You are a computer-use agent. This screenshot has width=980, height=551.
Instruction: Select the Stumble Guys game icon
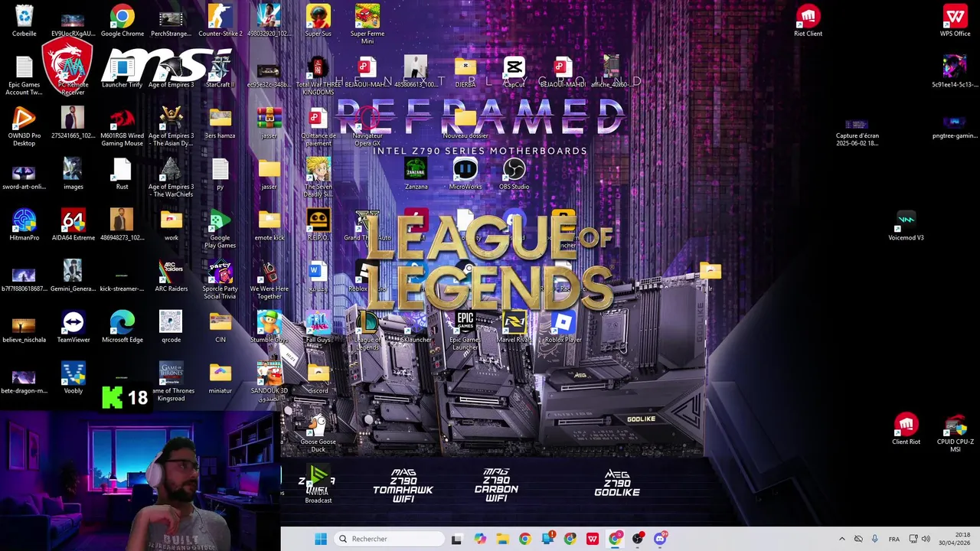point(269,328)
